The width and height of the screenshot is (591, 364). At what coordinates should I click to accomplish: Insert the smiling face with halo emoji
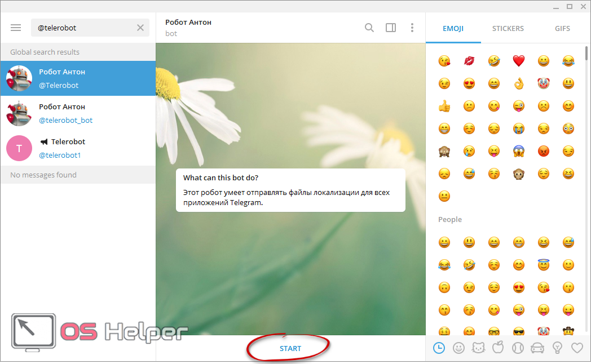pyautogui.click(x=544, y=265)
